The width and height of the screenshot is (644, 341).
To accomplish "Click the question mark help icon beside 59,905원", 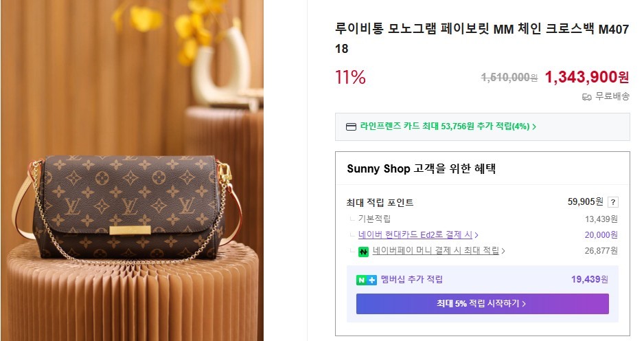I will (613, 202).
